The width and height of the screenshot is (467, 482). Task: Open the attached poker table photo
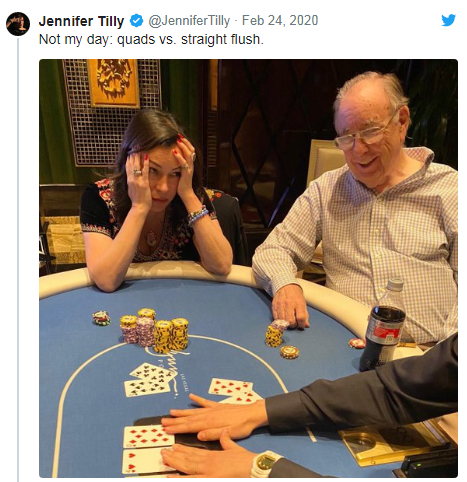(248, 268)
